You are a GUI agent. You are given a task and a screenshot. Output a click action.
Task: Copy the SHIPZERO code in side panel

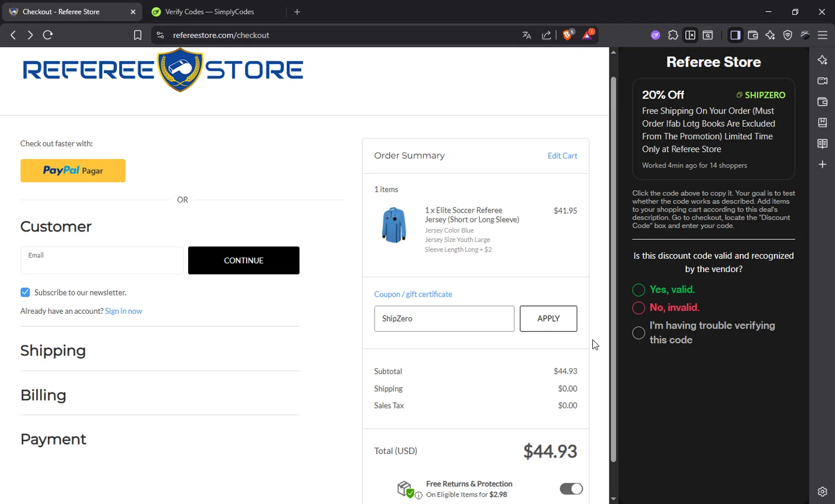click(x=760, y=95)
